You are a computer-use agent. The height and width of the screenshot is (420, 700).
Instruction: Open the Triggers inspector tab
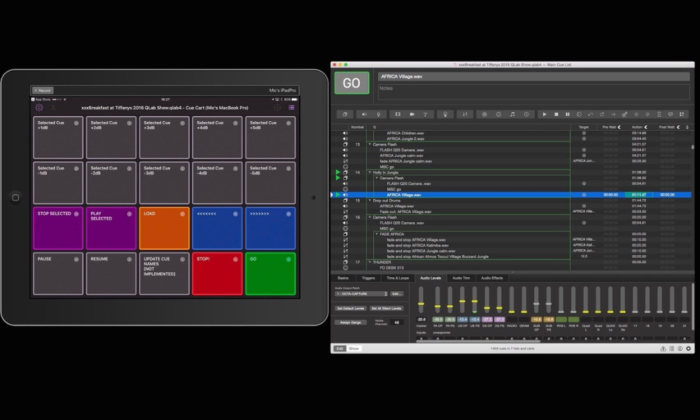coord(368,278)
